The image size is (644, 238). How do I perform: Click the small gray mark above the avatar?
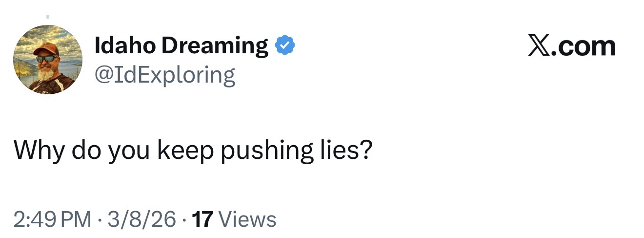coord(48,18)
